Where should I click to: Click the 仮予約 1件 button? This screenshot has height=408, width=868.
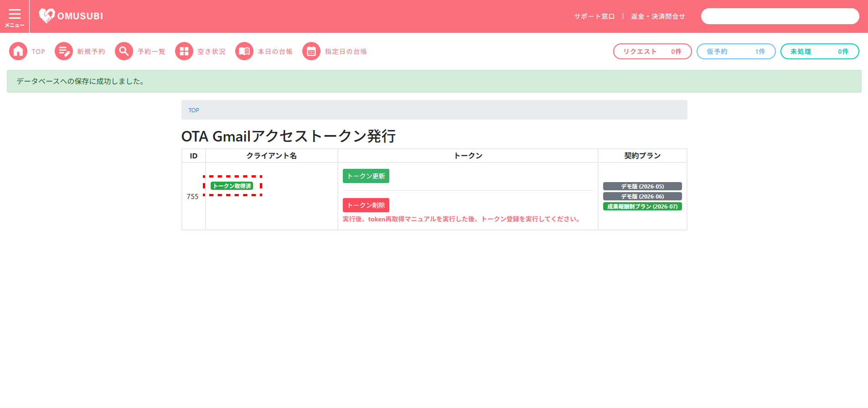coord(736,52)
